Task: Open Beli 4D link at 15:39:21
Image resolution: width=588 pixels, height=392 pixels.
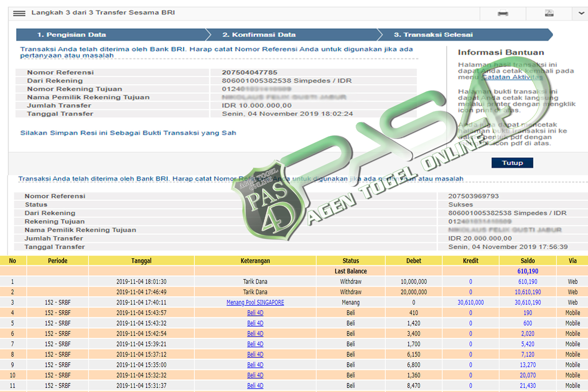Action: (255, 344)
